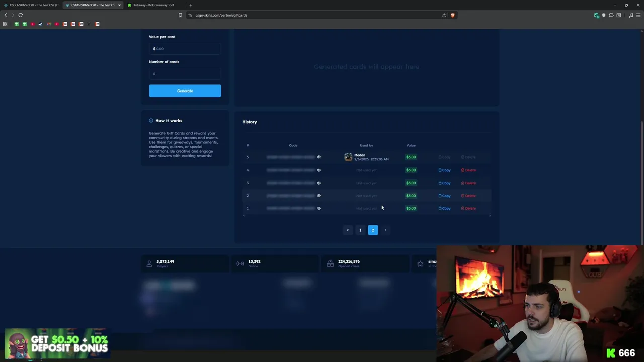Screen dimensions: 644x362
Task: Delete the gift card in row 2
Action: tap(468, 196)
